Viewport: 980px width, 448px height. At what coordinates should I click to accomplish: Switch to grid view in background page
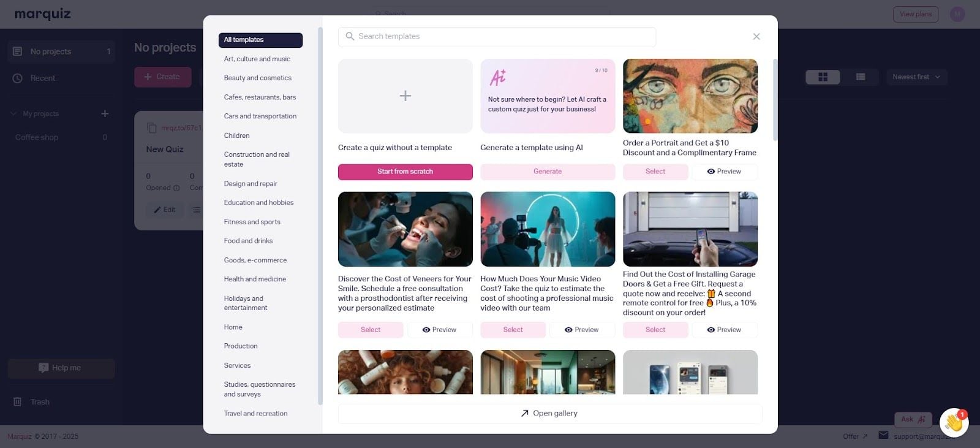823,77
